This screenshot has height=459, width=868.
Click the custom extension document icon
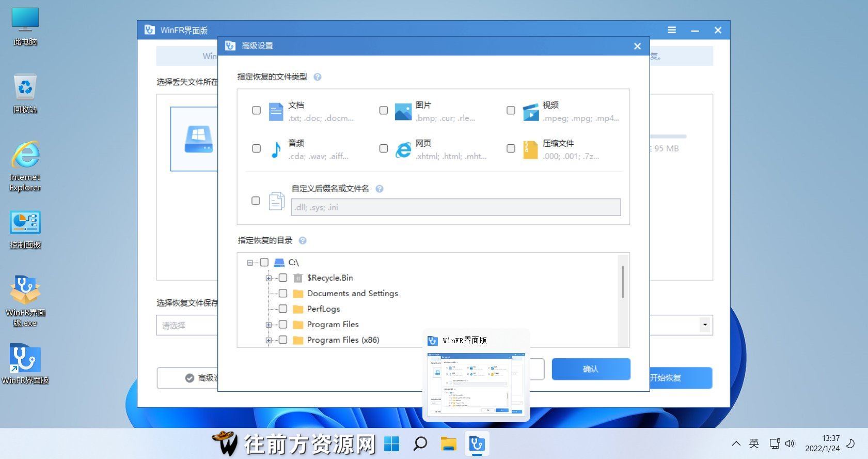[x=276, y=201]
